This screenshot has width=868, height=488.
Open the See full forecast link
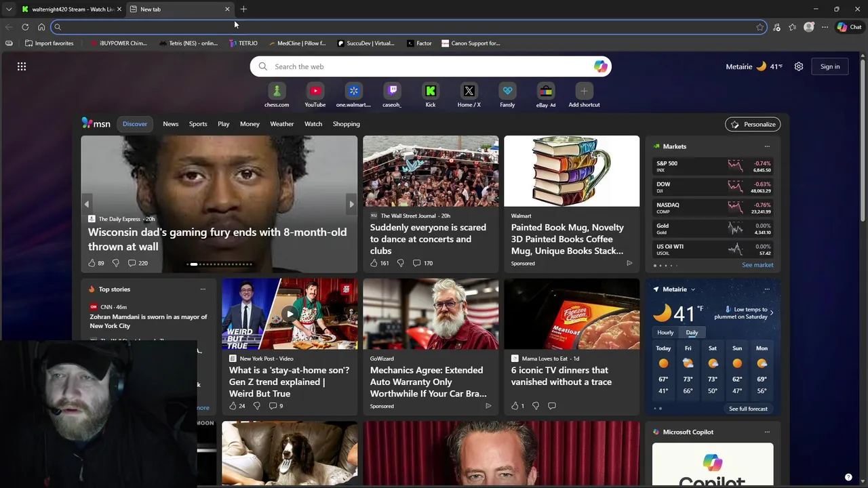[x=748, y=409]
